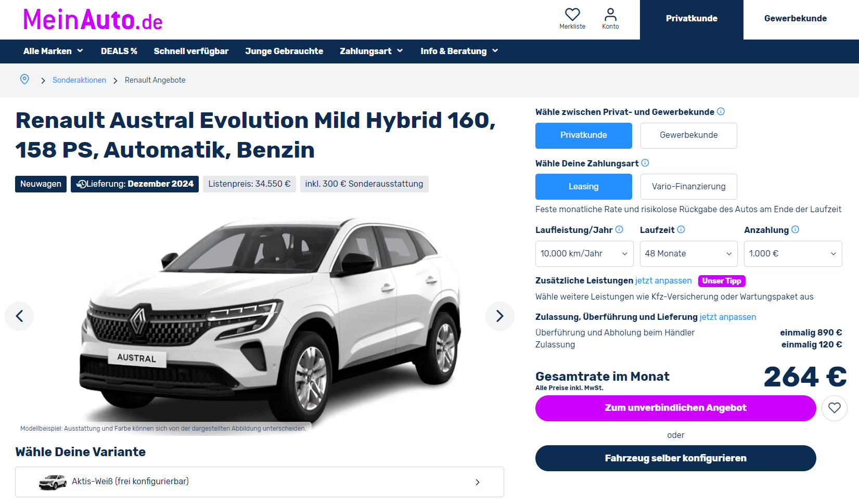Click Fahrzeug selber konfigurieren button
This screenshot has width=859, height=504.
pos(675,458)
